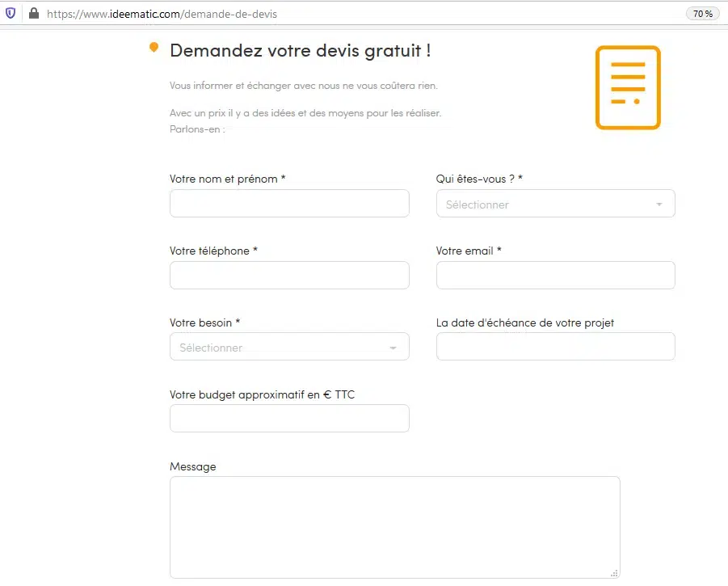
Task: Click the 'Message' field label
Action: pos(193,466)
